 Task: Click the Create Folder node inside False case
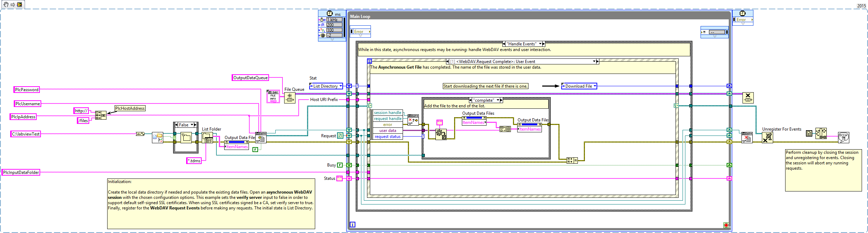coord(186,138)
